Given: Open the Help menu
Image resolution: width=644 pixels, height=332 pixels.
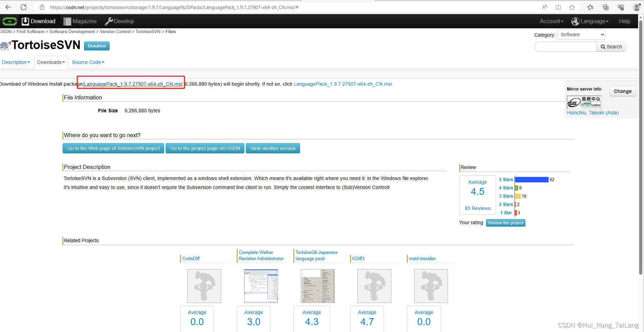Looking at the screenshot, I should click(x=625, y=21).
